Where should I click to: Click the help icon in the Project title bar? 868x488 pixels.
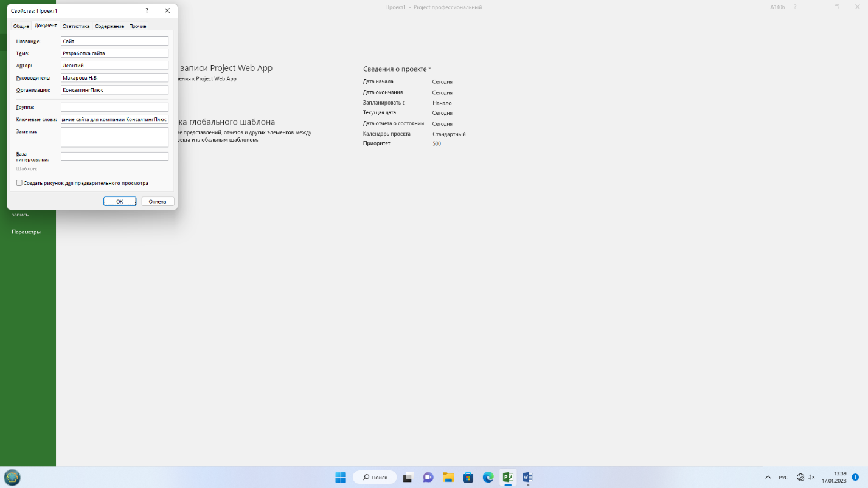pos(795,7)
